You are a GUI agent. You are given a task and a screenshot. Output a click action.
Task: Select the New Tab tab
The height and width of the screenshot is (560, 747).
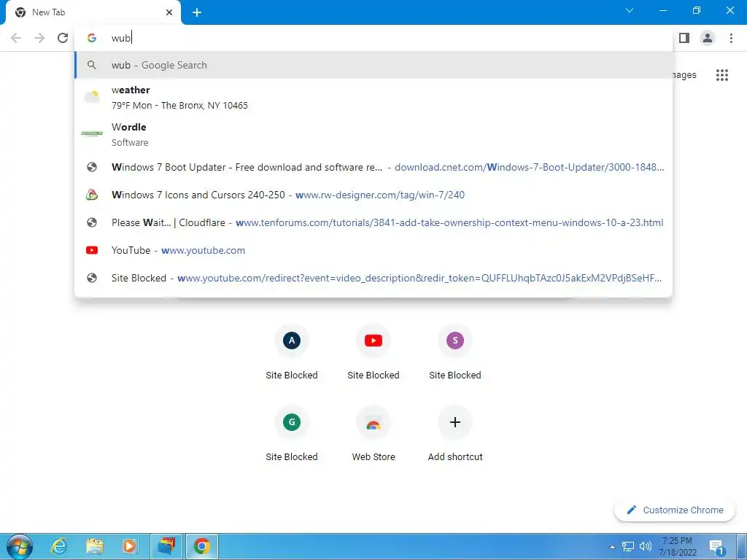tap(93, 12)
